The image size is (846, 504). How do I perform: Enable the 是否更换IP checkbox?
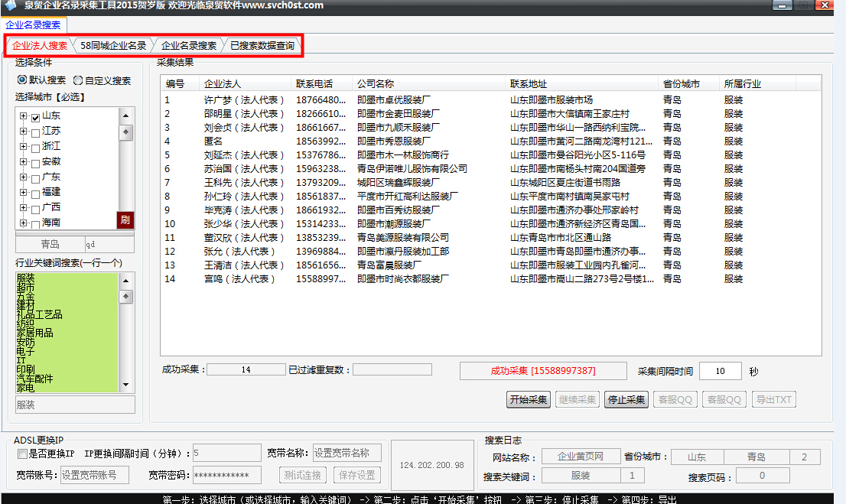coord(22,454)
